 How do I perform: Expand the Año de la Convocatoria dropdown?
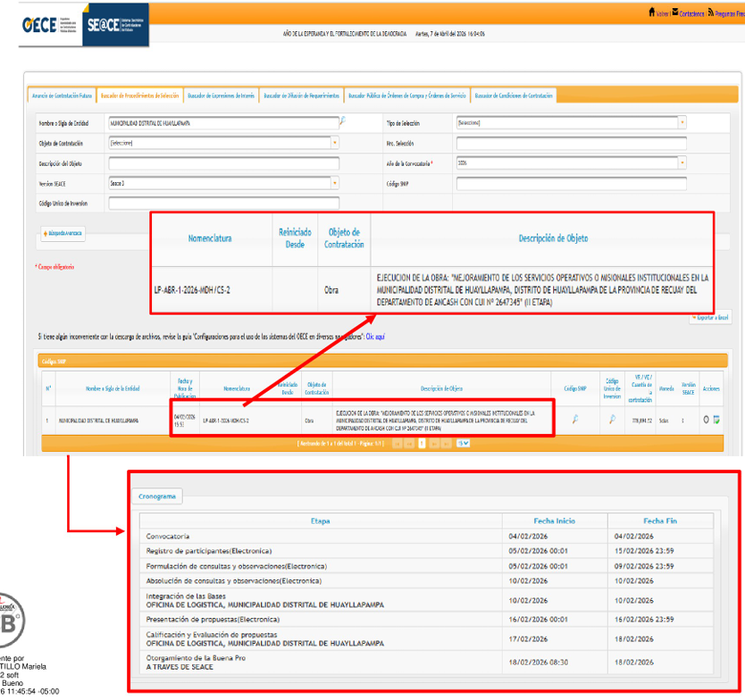[x=682, y=163]
